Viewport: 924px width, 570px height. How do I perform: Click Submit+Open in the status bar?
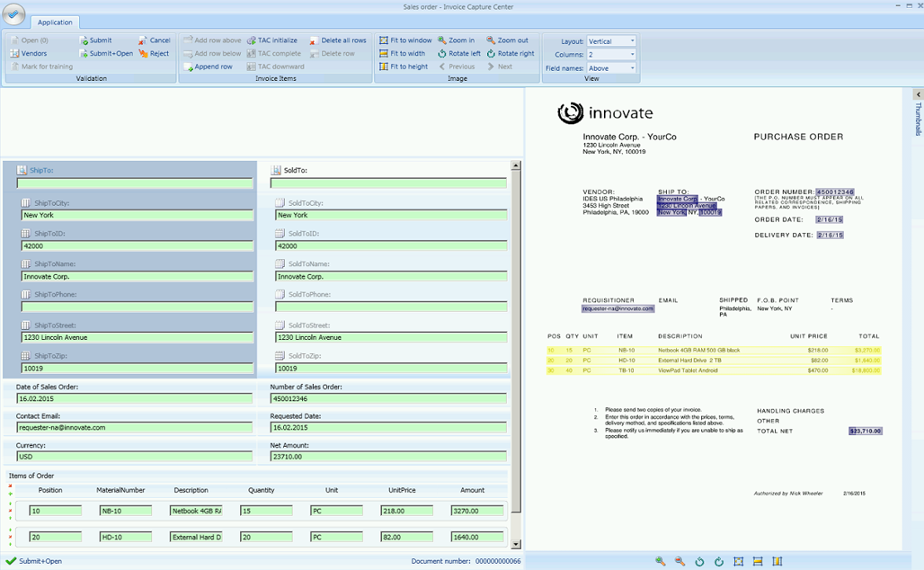pos(34,561)
